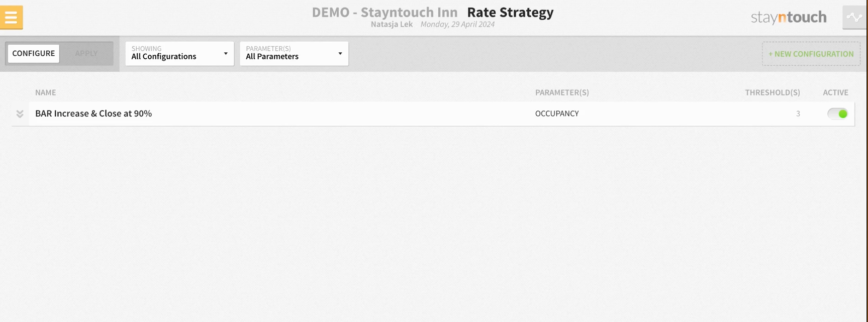Select the BAR Increase & Close at 90% name

pos(93,114)
